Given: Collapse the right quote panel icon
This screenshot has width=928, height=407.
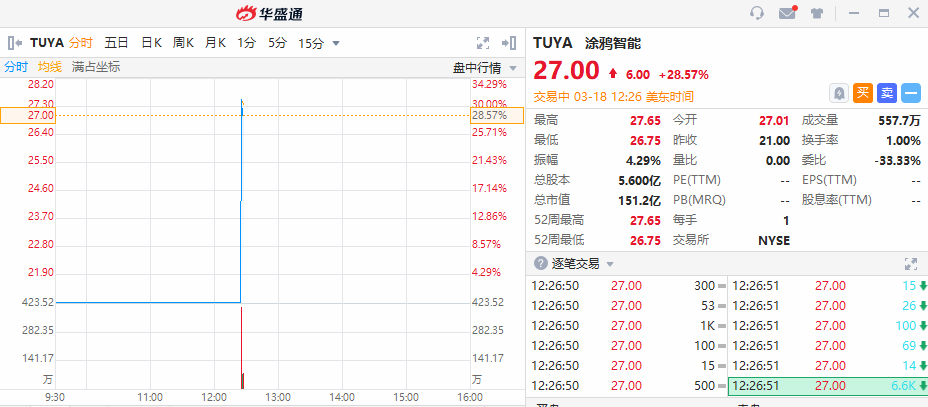Looking at the screenshot, I should click(x=509, y=43).
